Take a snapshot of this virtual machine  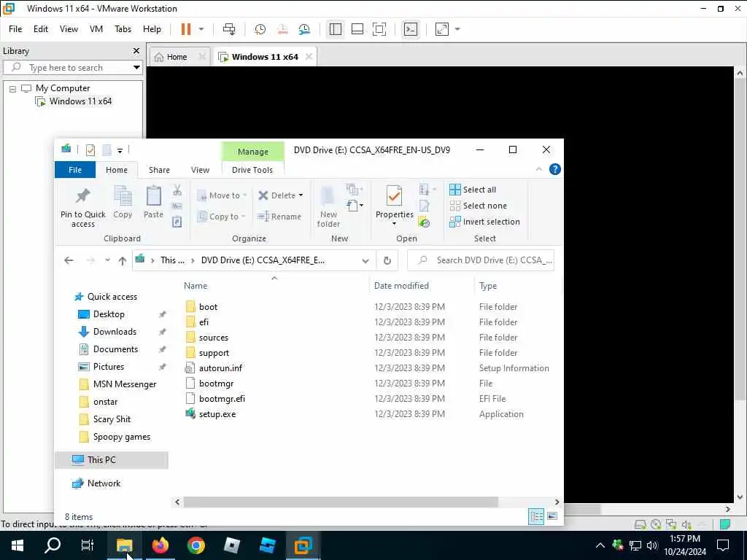(260, 29)
